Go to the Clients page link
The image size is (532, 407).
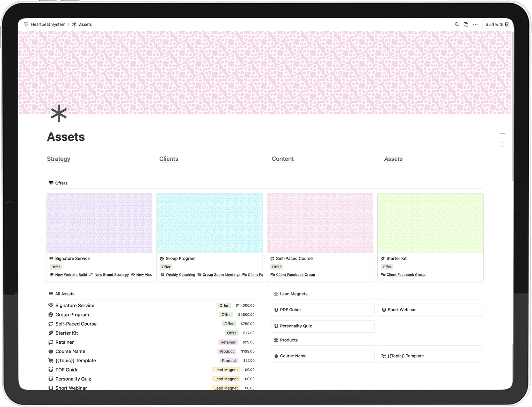pos(169,159)
